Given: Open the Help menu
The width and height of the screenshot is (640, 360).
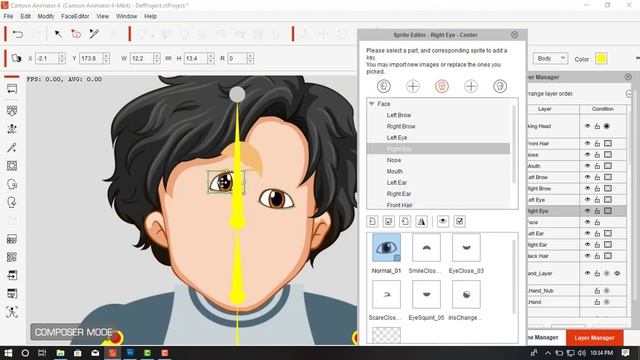Looking at the screenshot, I should [x=150, y=16].
